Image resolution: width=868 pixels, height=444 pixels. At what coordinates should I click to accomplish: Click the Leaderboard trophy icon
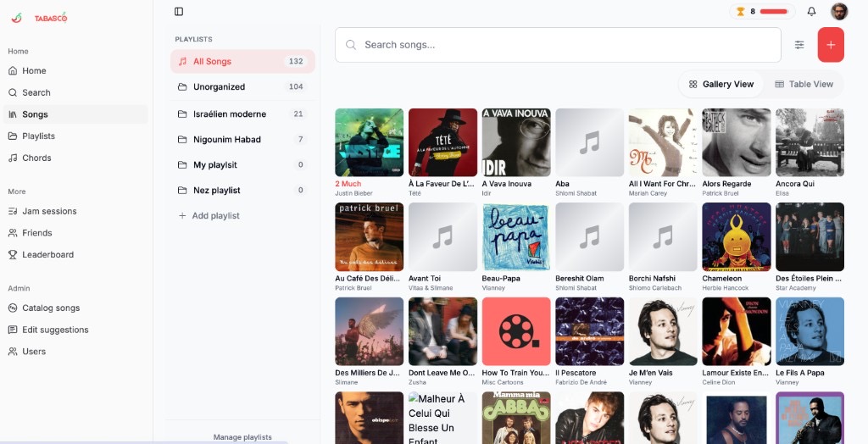(x=13, y=255)
